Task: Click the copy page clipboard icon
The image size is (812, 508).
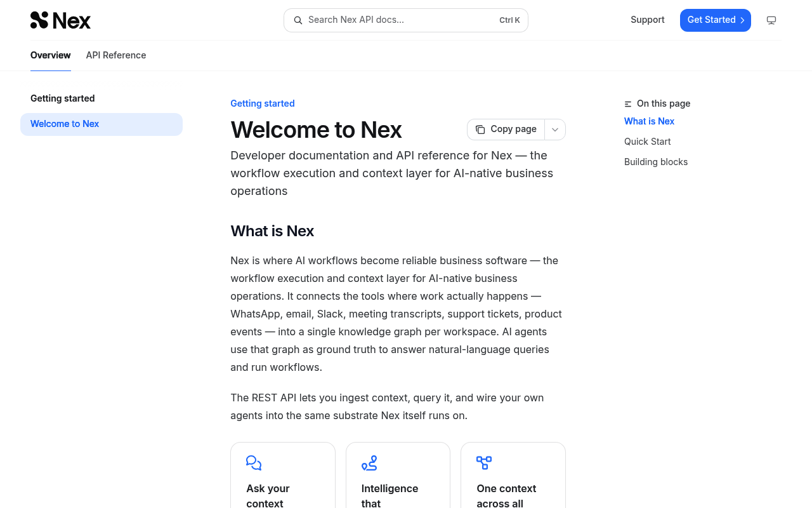Action: coord(480,130)
